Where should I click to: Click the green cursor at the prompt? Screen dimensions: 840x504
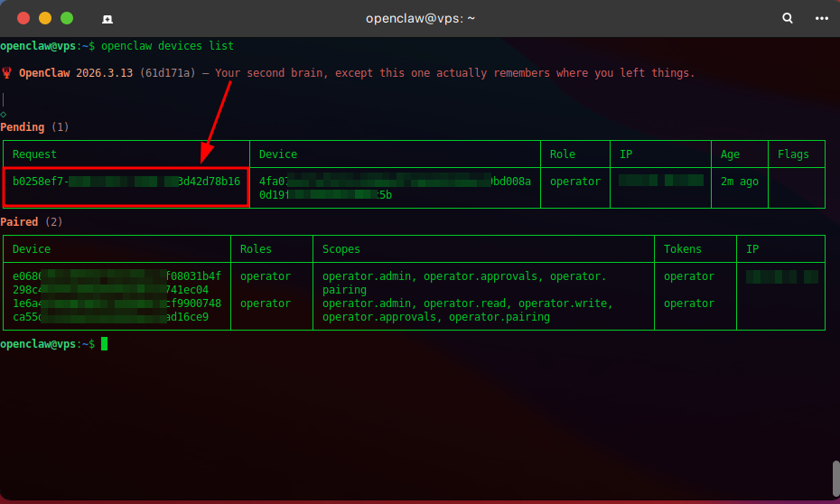pos(105,344)
